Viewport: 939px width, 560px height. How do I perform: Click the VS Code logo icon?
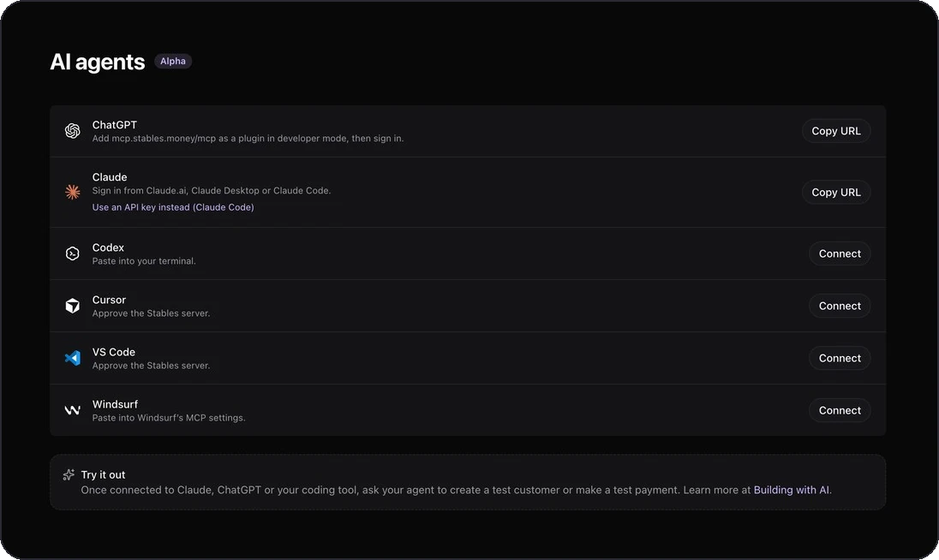[73, 358]
